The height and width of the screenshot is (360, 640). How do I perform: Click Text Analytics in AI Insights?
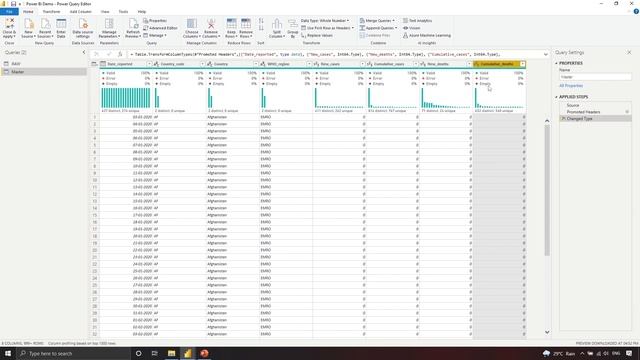[x=418, y=20]
